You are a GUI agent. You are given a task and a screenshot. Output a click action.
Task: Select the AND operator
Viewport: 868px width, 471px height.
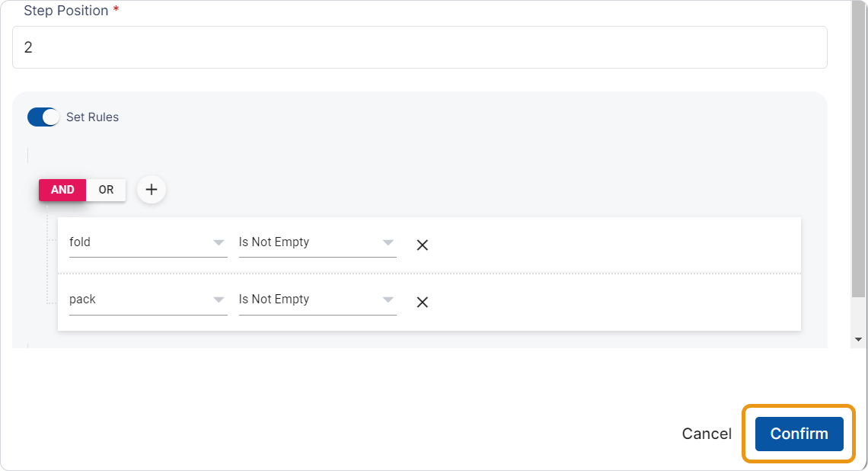point(62,190)
